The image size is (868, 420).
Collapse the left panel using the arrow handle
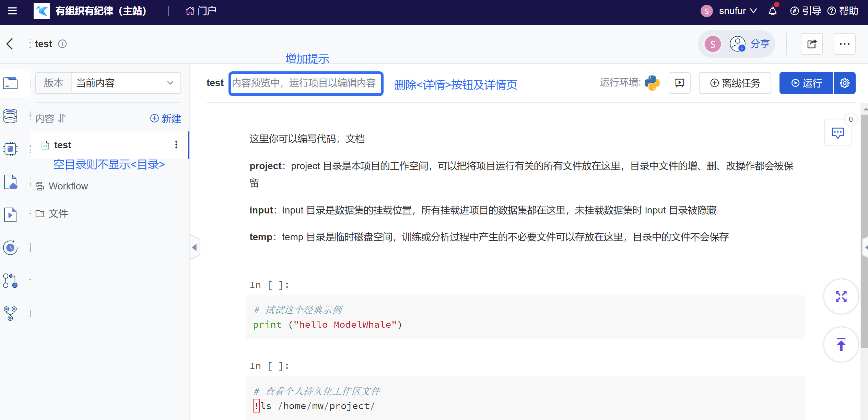point(195,247)
